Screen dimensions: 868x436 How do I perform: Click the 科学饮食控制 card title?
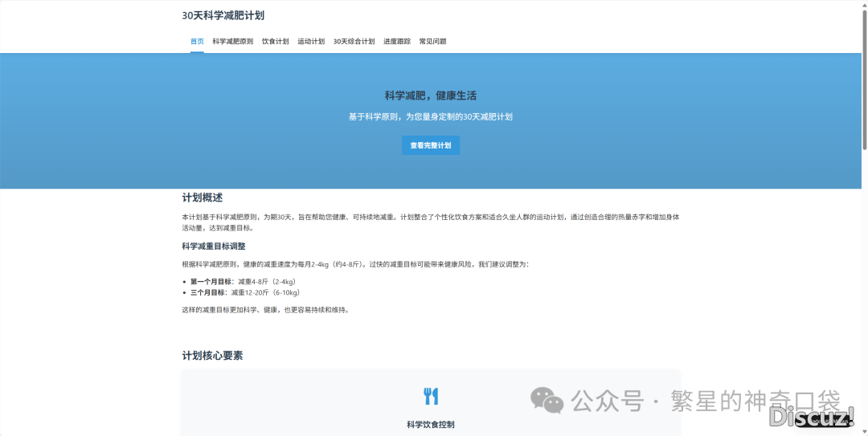pyautogui.click(x=431, y=425)
